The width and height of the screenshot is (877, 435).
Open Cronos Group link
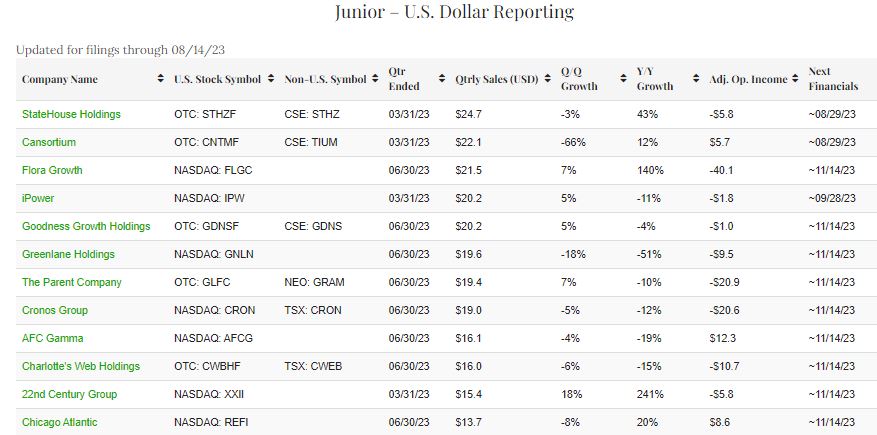[x=55, y=311]
